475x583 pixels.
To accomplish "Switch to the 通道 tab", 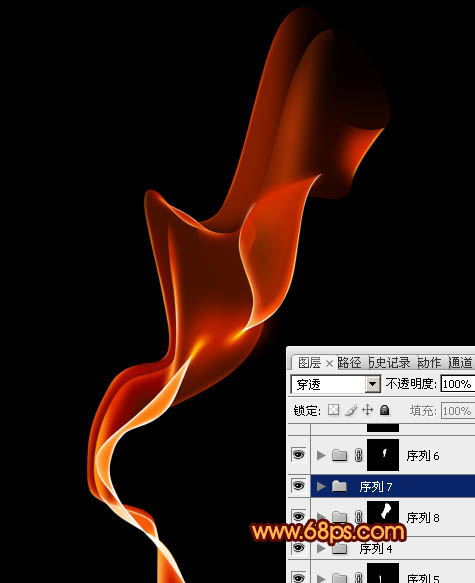I will click(x=461, y=363).
